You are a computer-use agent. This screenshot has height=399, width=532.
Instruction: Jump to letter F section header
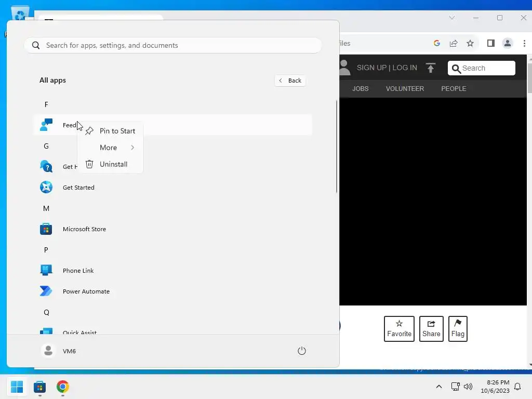click(x=46, y=104)
